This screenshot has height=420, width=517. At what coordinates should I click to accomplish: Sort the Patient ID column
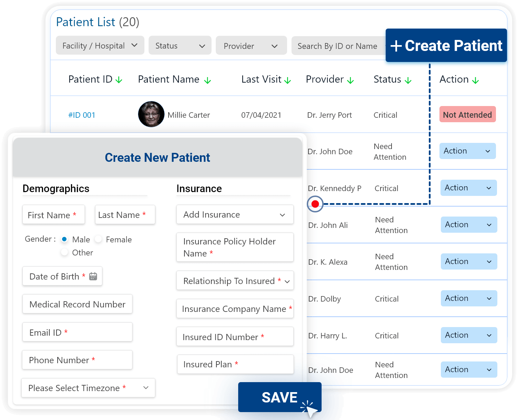tap(119, 80)
